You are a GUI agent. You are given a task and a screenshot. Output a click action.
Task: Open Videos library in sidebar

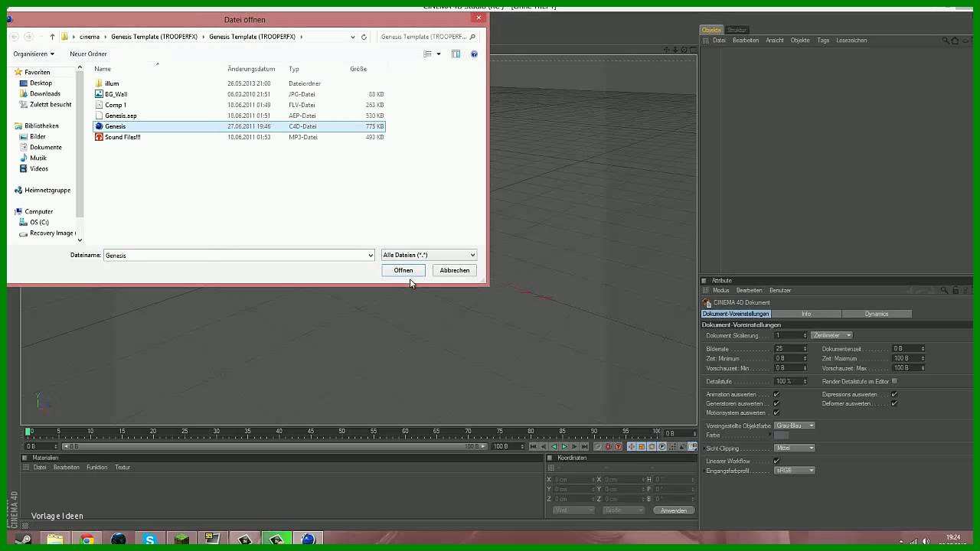38,168
